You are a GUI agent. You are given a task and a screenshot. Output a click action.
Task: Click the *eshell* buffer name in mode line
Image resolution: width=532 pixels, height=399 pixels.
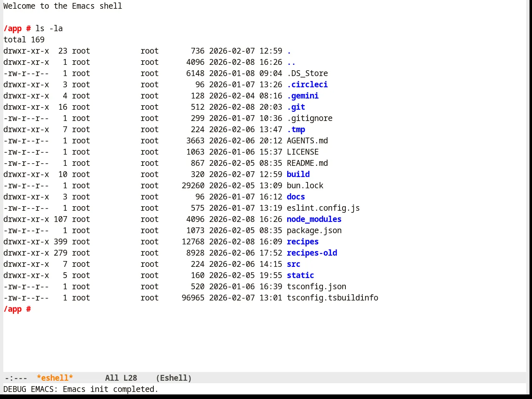(55, 378)
